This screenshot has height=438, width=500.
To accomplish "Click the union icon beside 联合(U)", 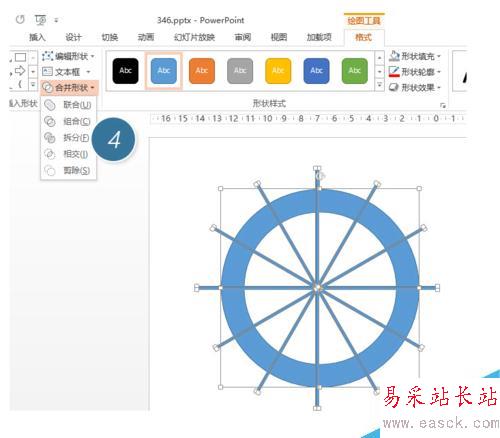I will coord(50,105).
